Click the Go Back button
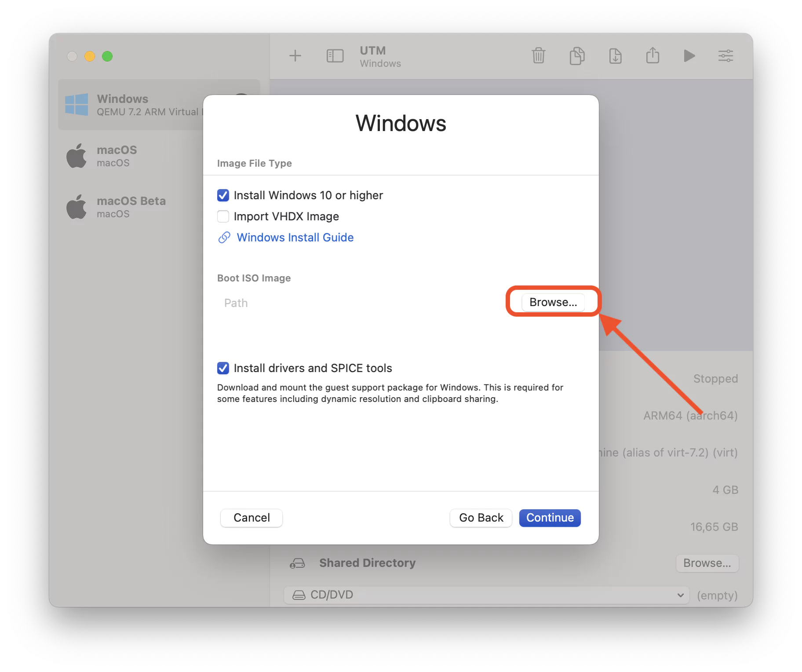 point(481,518)
